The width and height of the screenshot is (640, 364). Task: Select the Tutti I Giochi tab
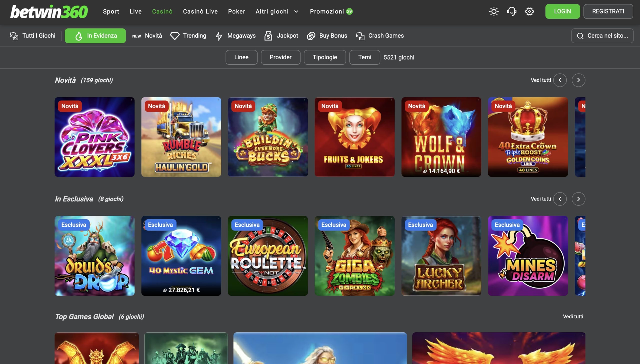(x=32, y=36)
